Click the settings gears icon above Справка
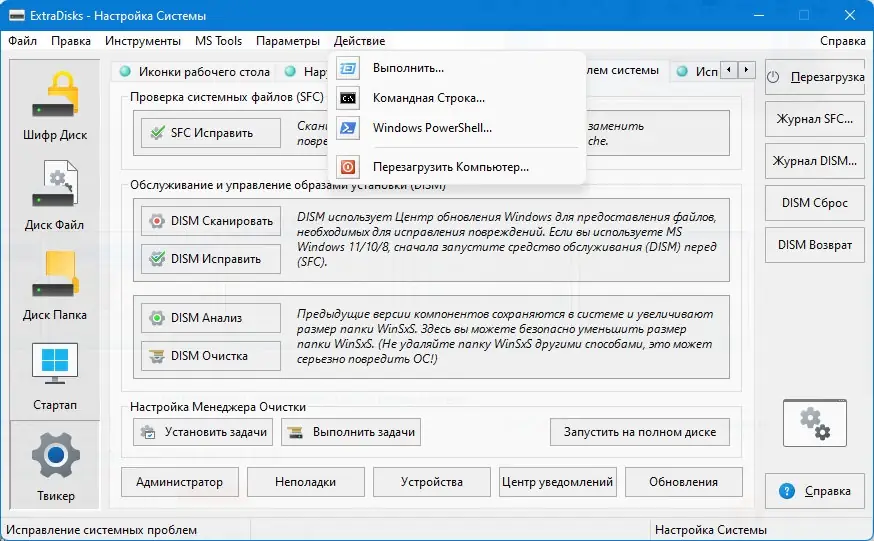The width and height of the screenshot is (874, 541). click(x=814, y=423)
